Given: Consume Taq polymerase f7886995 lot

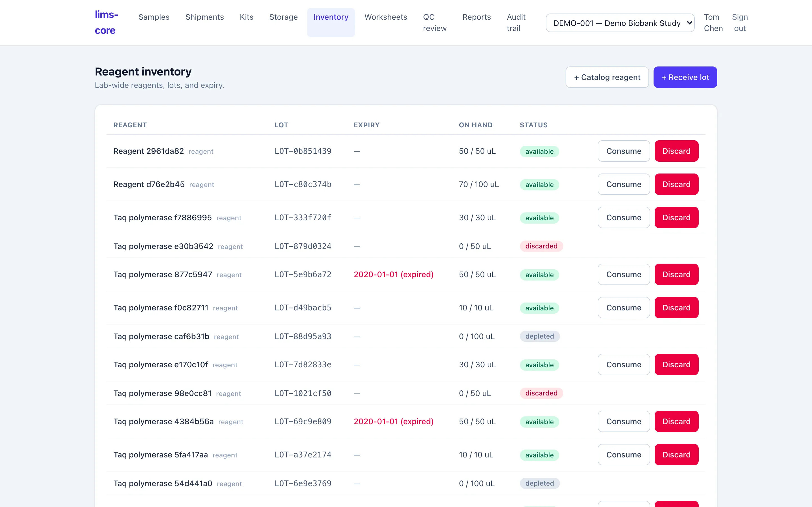Looking at the screenshot, I should pos(623,217).
